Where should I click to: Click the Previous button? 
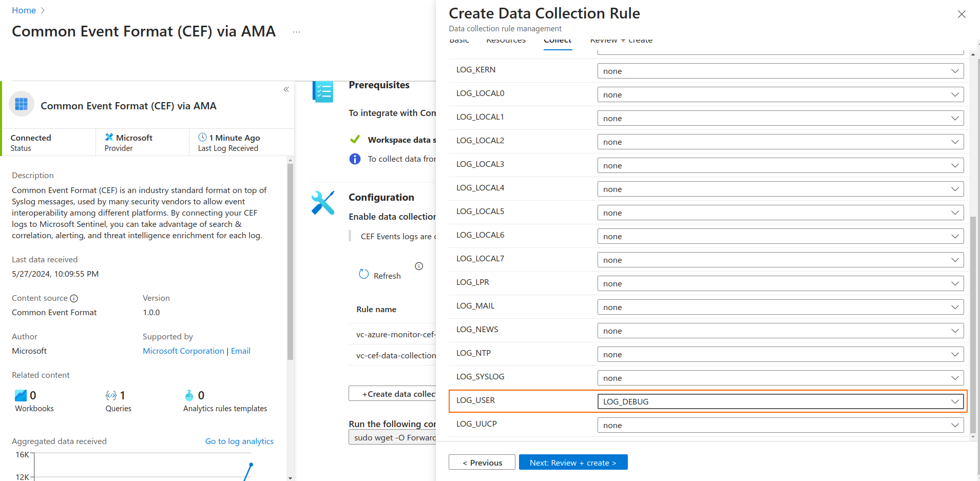(x=482, y=462)
